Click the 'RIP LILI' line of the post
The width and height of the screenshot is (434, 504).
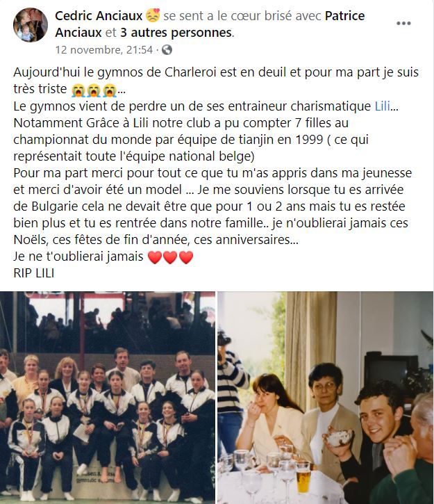(34, 273)
